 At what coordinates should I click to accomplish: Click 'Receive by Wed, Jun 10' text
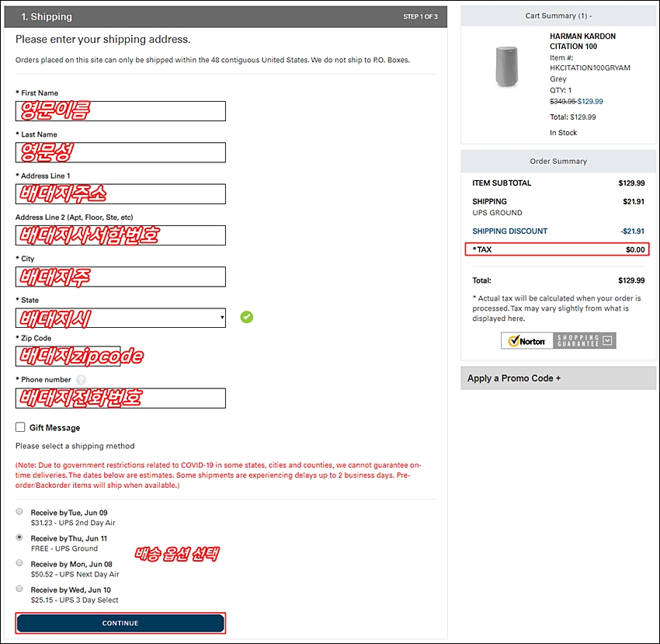coord(71,590)
